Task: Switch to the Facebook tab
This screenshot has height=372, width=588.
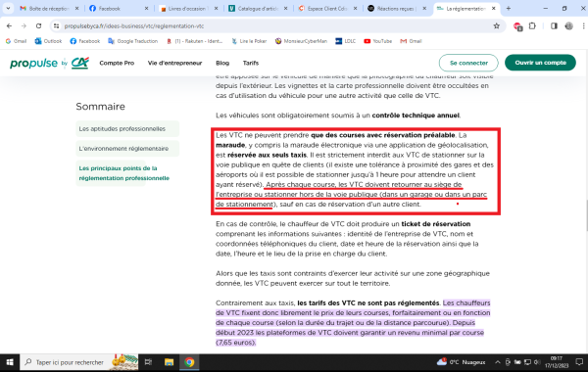Action: pos(119,8)
